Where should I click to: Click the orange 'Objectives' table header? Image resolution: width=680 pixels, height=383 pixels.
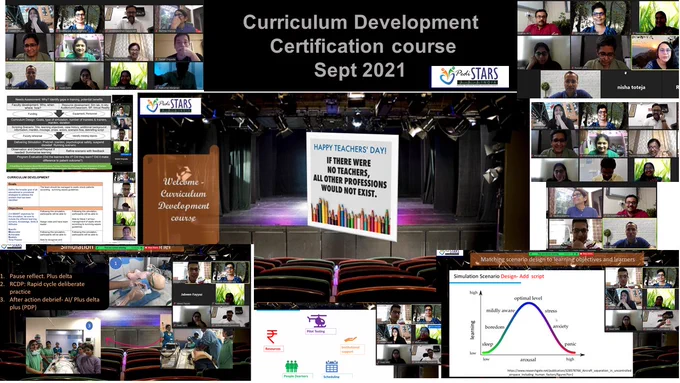(x=55, y=208)
